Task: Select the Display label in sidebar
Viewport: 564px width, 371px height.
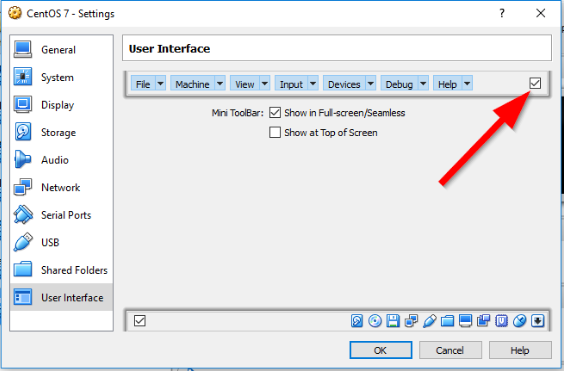Action: coord(58,105)
